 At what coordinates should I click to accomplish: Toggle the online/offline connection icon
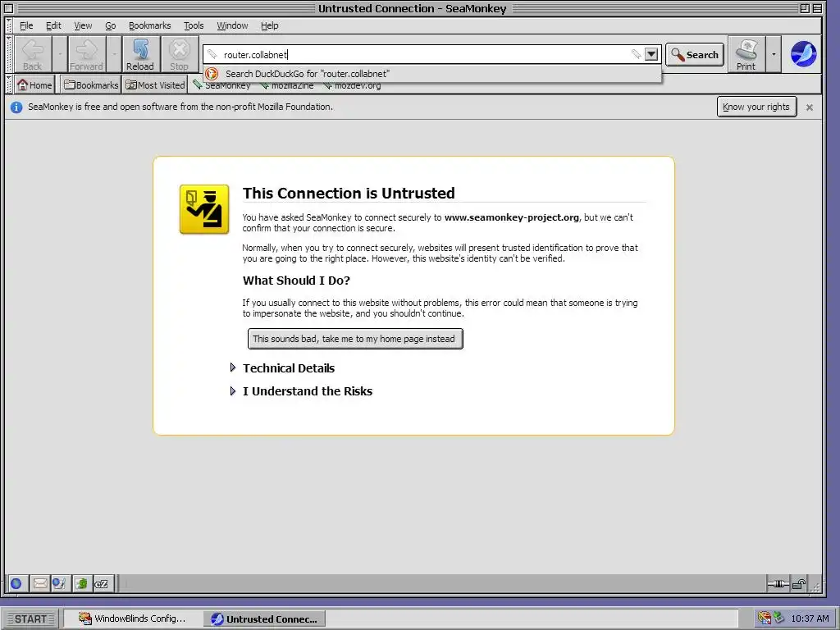click(778, 584)
